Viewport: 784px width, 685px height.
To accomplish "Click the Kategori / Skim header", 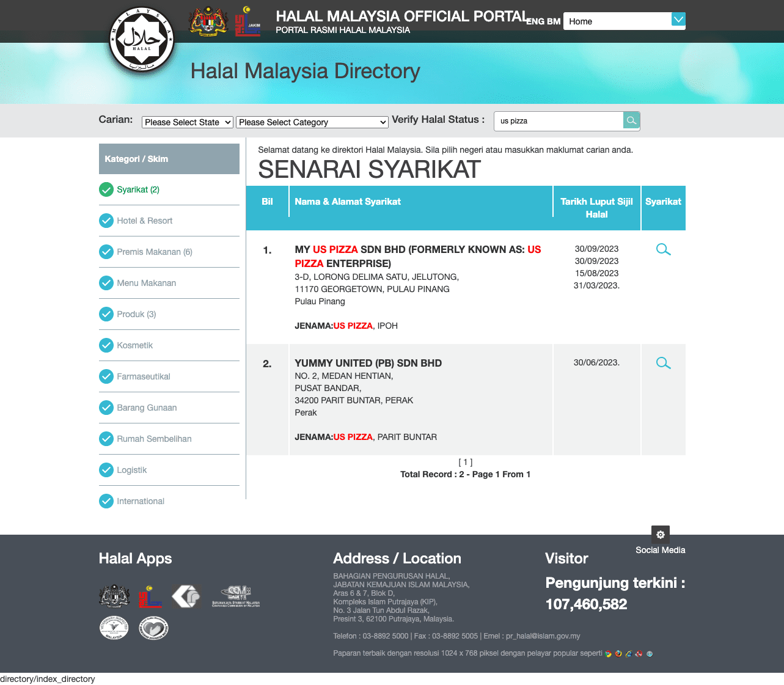I will click(169, 159).
